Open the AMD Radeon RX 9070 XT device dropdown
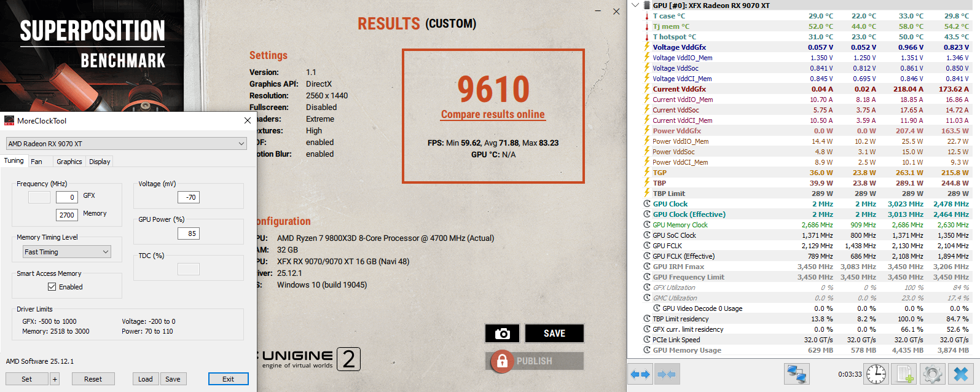 127,144
